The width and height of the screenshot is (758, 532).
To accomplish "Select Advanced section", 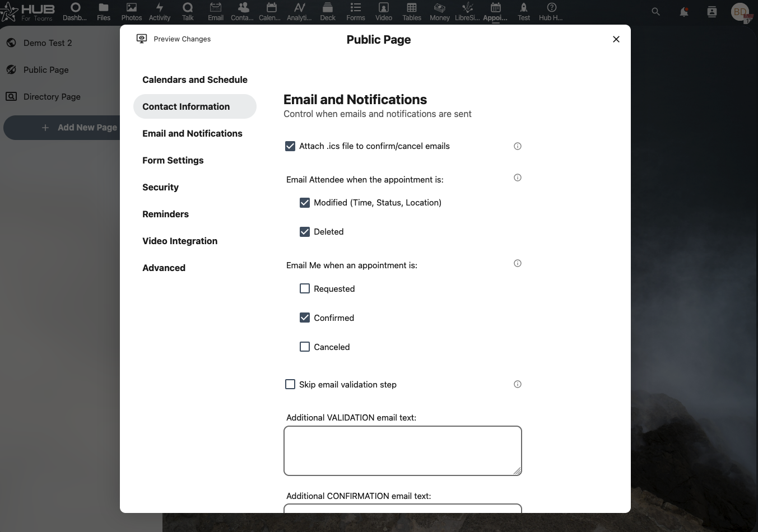I will (195, 268).
